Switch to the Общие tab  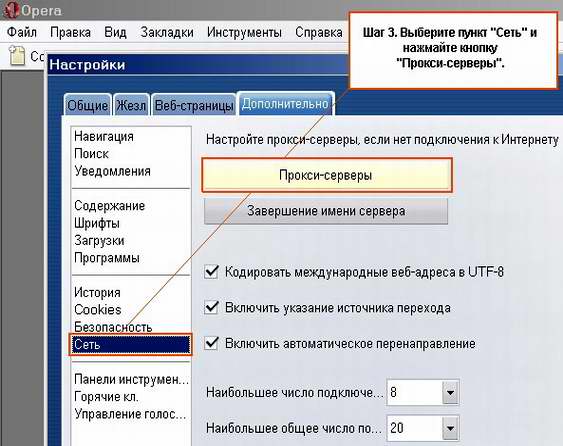click(88, 105)
